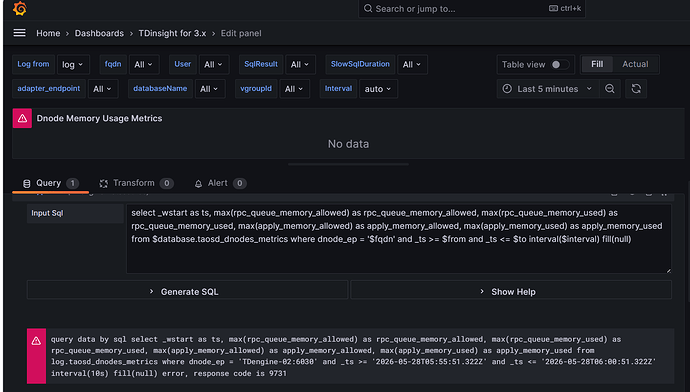690x392 pixels.
Task: Switch to the Alert tab
Action: coord(220,183)
